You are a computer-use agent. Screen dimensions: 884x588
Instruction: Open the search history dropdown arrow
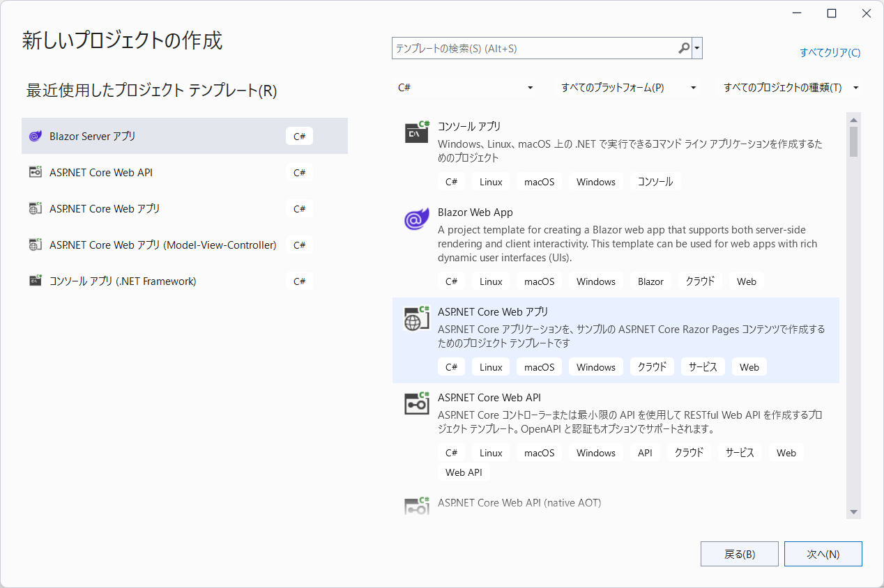(x=697, y=49)
